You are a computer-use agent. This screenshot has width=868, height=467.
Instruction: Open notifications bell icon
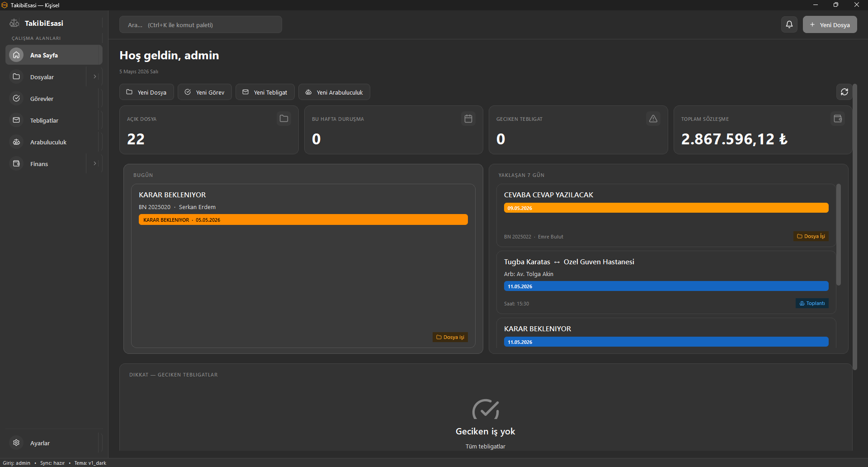[x=789, y=24]
